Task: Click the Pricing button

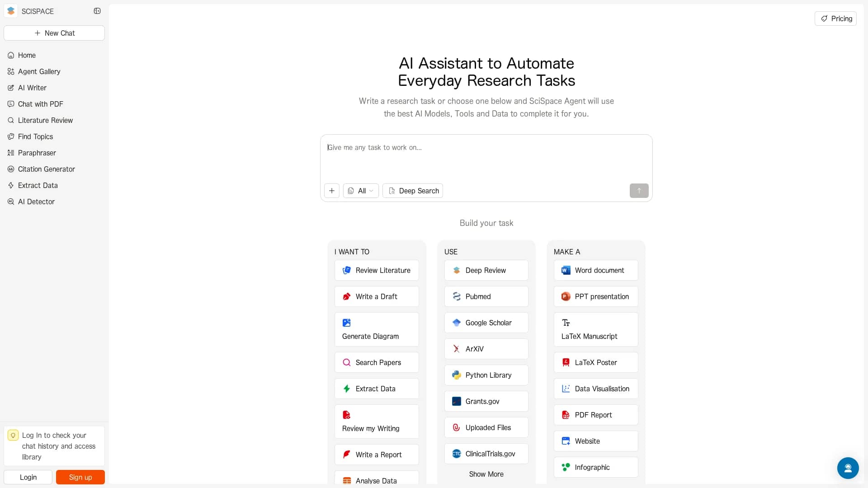Action: (835, 19)
